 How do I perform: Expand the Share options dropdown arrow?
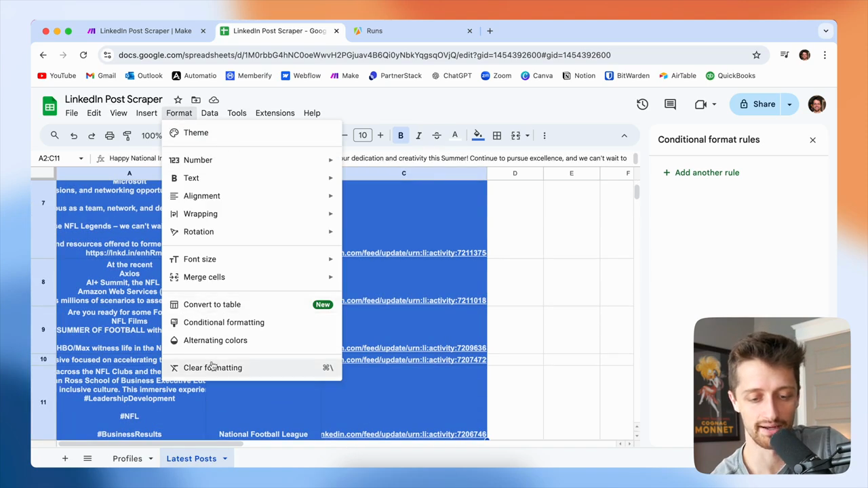point(789,104)
